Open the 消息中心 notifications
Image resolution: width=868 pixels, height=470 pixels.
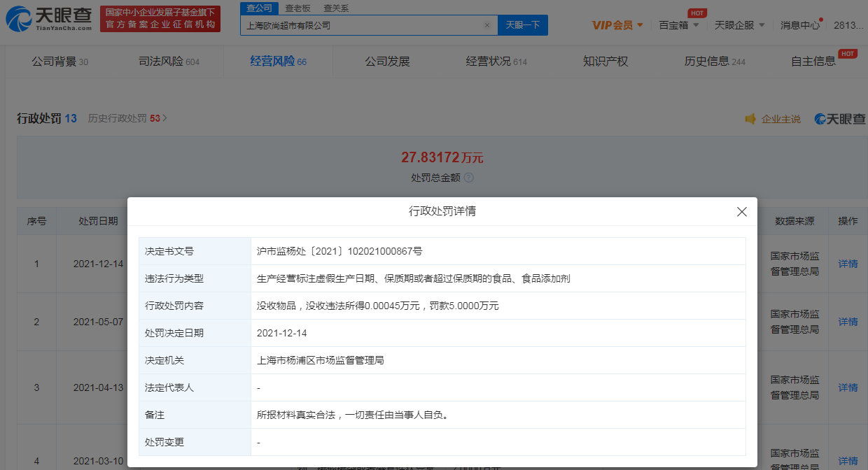coord(800,25)
